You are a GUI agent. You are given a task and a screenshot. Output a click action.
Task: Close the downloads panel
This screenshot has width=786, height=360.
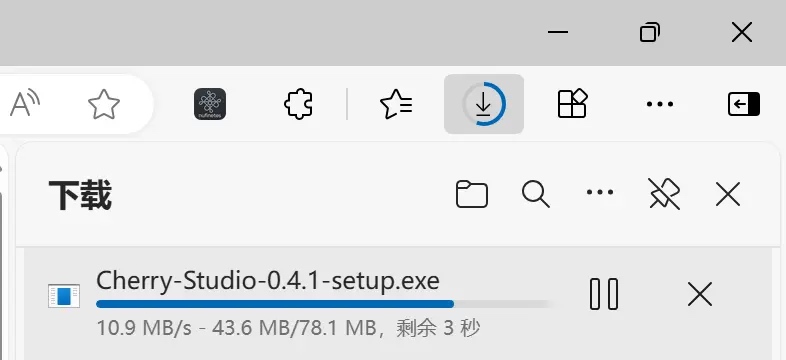pos(728,194)
